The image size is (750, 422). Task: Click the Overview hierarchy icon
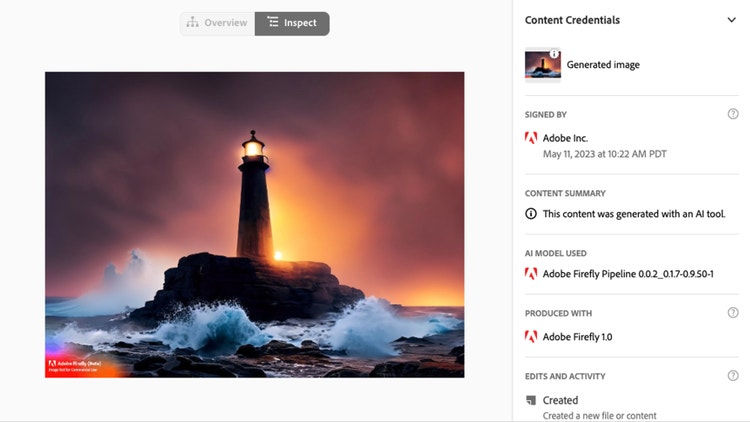[x=192, y=22]
